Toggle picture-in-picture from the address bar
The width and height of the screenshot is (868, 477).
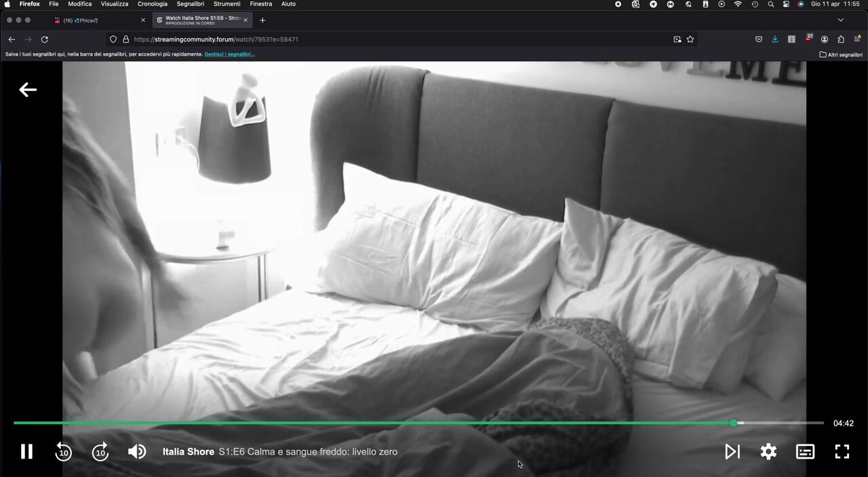coord(677,39)
